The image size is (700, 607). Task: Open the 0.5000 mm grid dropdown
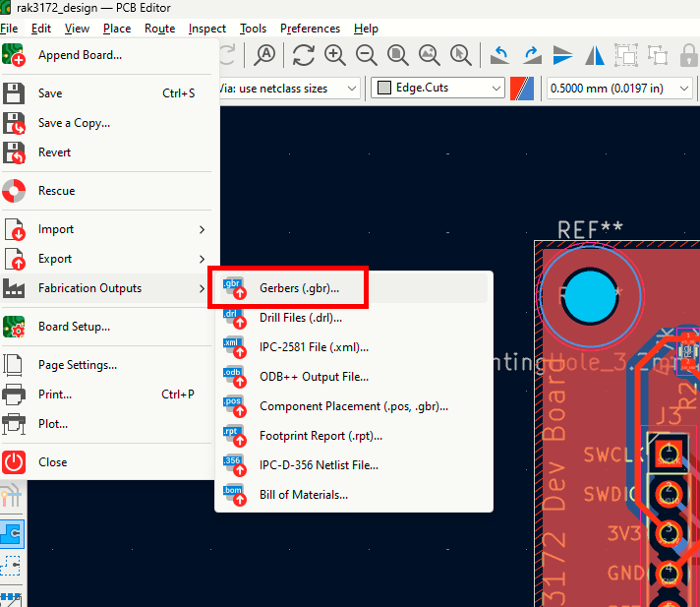[x=619, y=89]
